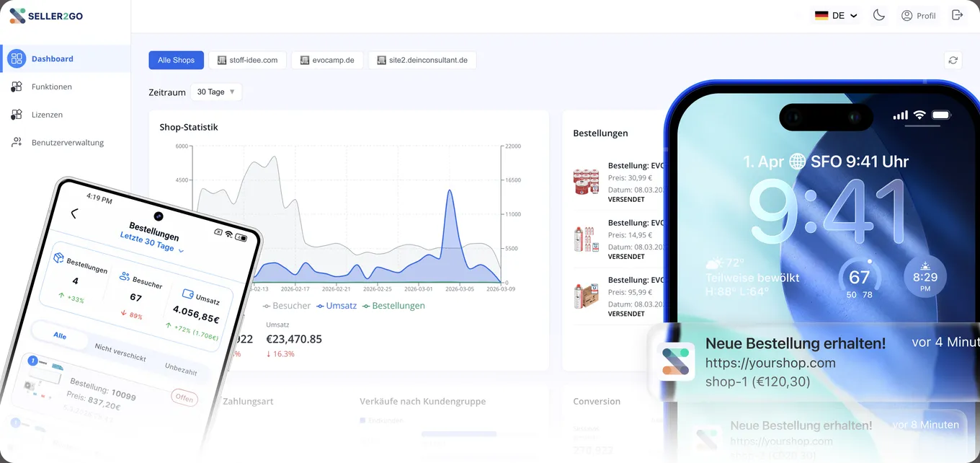Click the refresh icon button
This screenshot has width=980, height=463.
[953, 60]
